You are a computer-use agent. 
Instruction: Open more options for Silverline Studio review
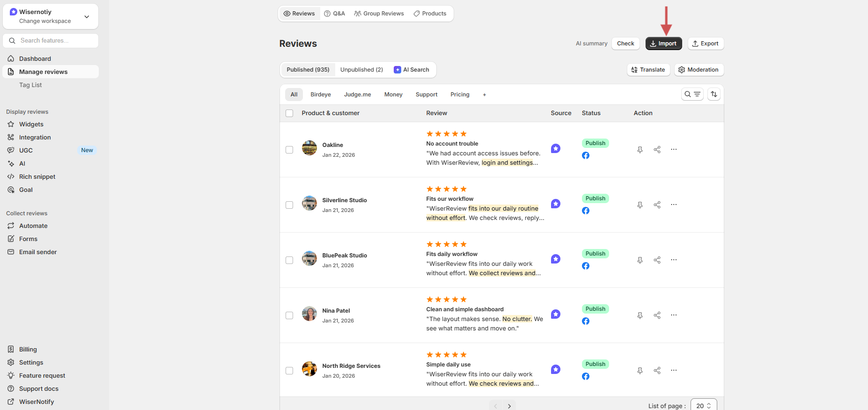point(674,205)
